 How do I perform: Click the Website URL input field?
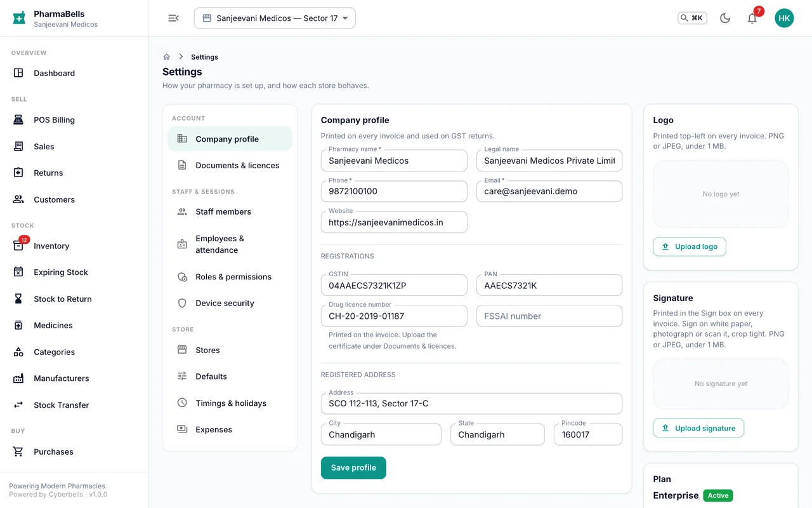pyautogui.click(x=394, y=222)
